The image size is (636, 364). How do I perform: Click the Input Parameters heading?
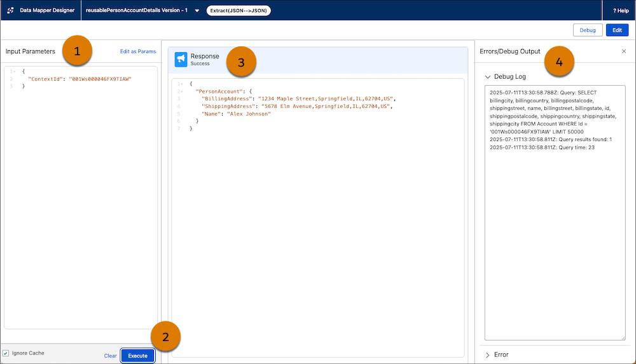(31, 51)
